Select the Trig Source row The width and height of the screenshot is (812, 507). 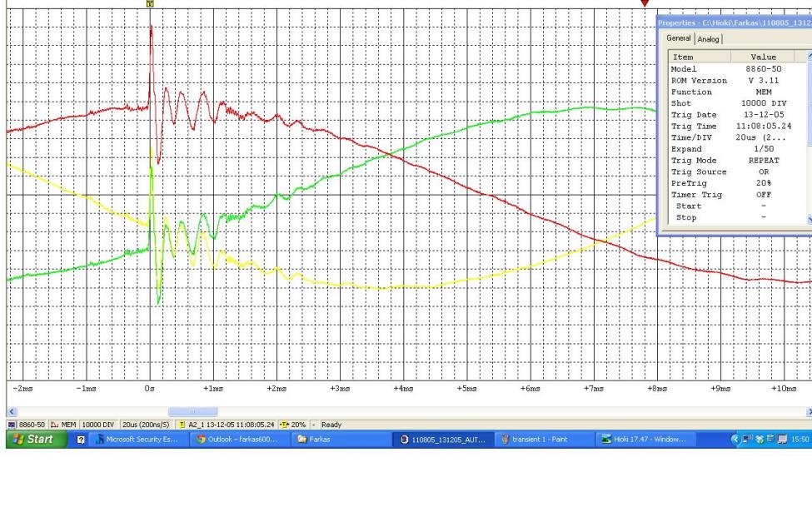coord(737,171)
